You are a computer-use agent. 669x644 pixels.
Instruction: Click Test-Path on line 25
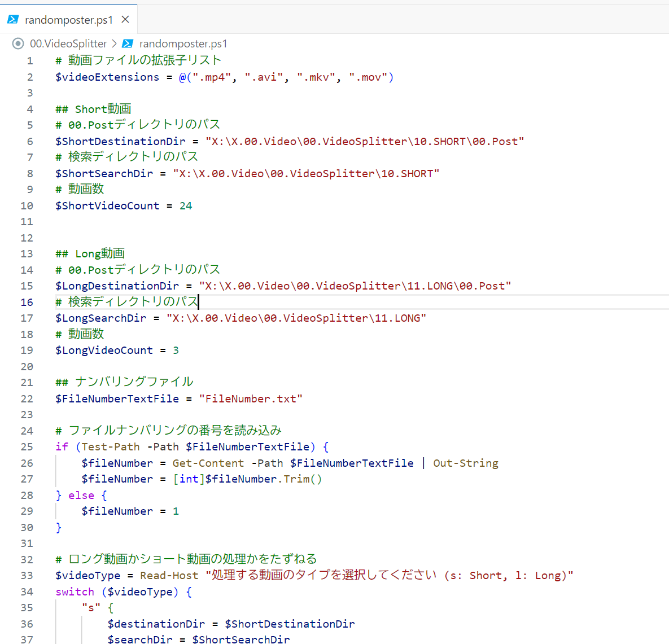(111, 447)
